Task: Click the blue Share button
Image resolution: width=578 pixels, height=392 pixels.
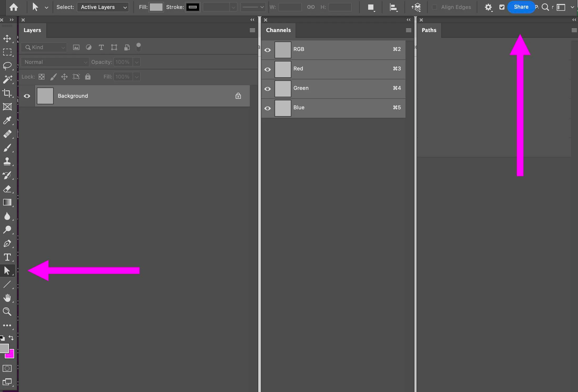Action: pos(521,7)
